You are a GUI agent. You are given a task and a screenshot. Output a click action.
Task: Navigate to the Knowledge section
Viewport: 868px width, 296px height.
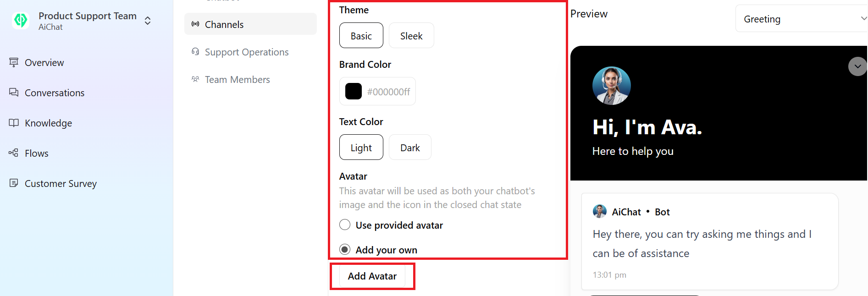(x=48, y=123)
